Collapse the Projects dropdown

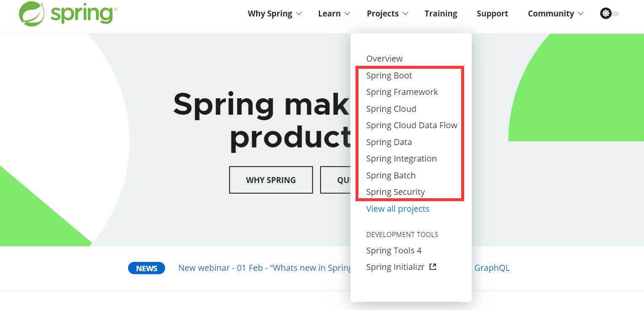pyautogui.click(x=387, y=13)
